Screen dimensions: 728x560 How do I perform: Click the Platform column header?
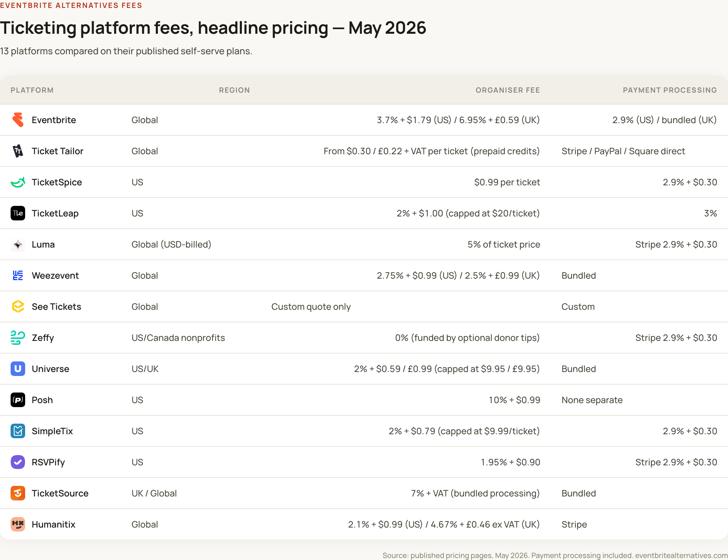click(32, 90)
